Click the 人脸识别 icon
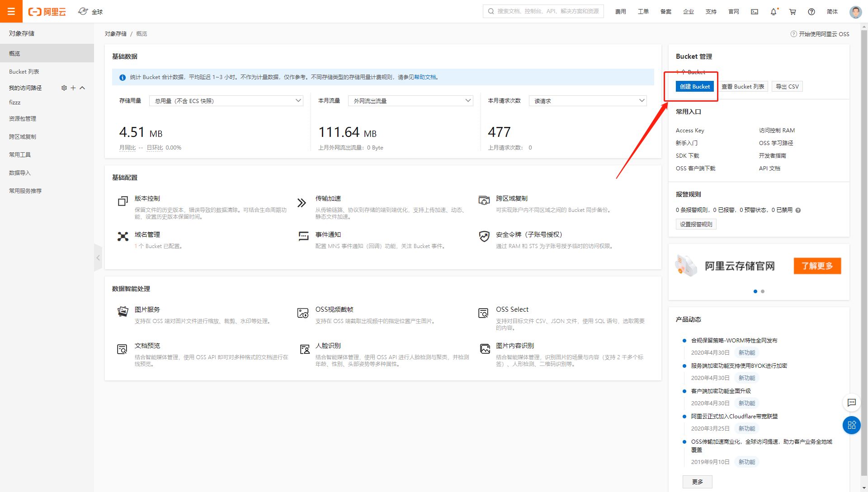Image resolution: width=868 pixels, height=492 pixels. click(305, 349)
